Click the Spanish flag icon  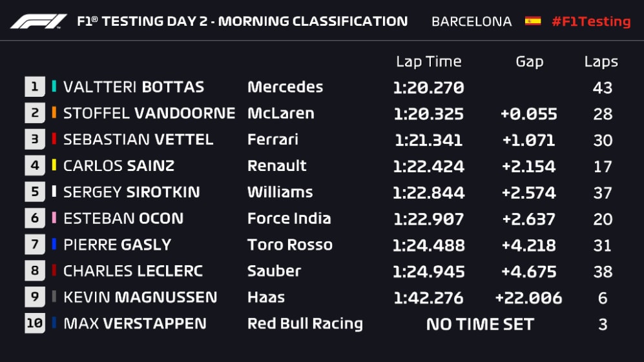pyautogui.click(x=533, y=21)
